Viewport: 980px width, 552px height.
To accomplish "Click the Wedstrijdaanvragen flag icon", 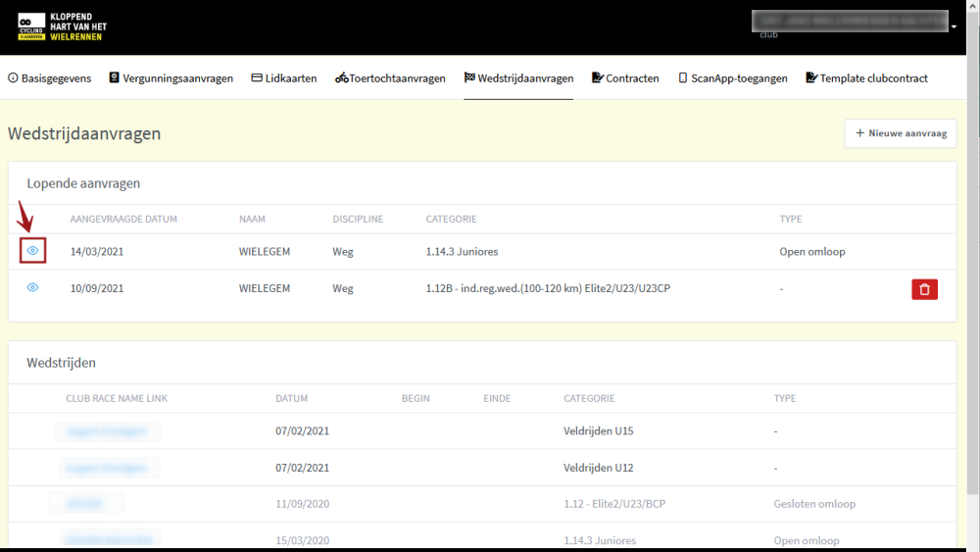I will 469,77.
